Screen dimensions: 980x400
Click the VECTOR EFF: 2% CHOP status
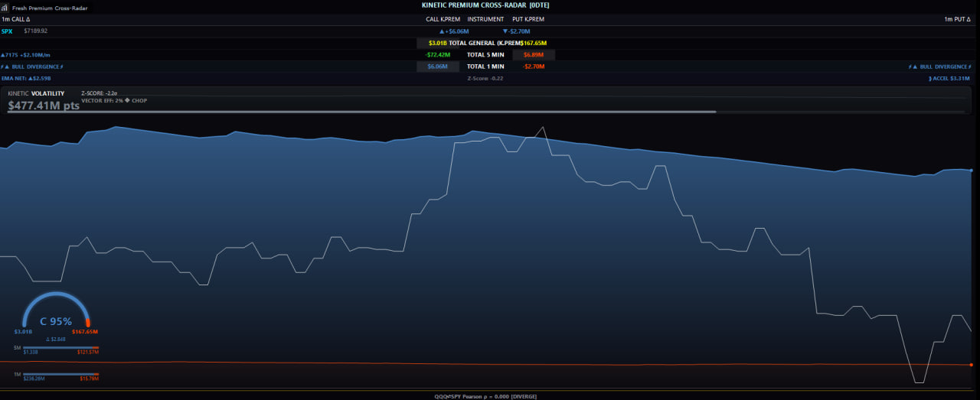pyautogui.click(x=114, y=100)
